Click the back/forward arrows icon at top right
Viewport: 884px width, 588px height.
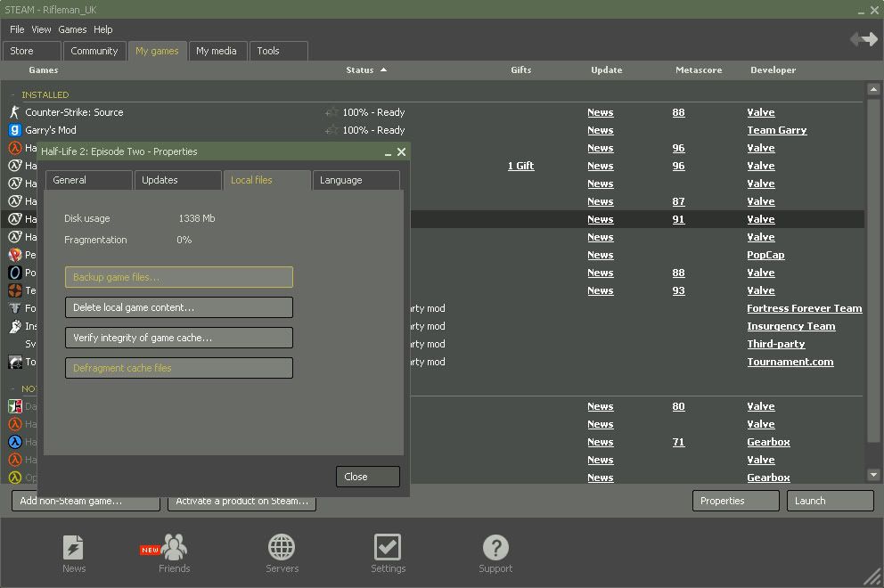864,39
